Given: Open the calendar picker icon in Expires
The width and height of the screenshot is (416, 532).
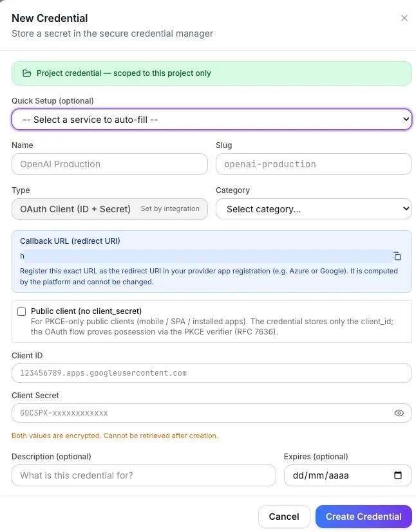Looking at the screenshot, I should click(x=398, y=475).
